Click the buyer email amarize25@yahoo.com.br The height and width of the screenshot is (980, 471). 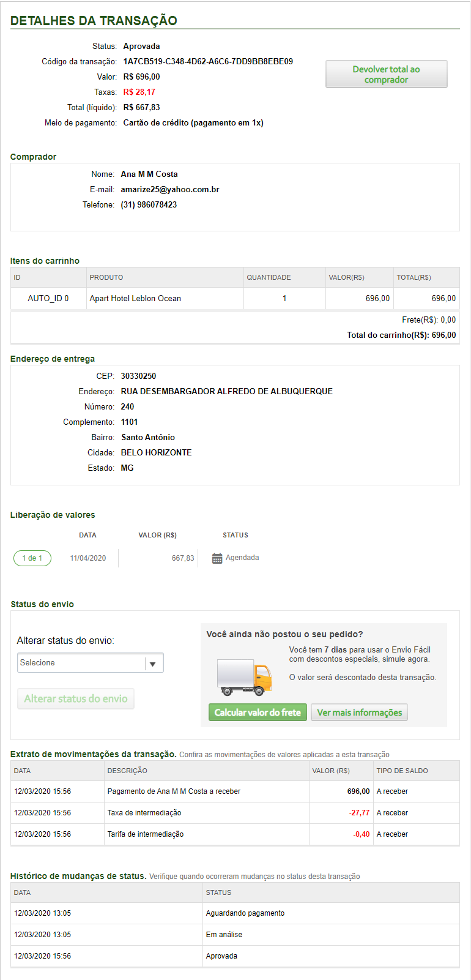tap(170, 190)
